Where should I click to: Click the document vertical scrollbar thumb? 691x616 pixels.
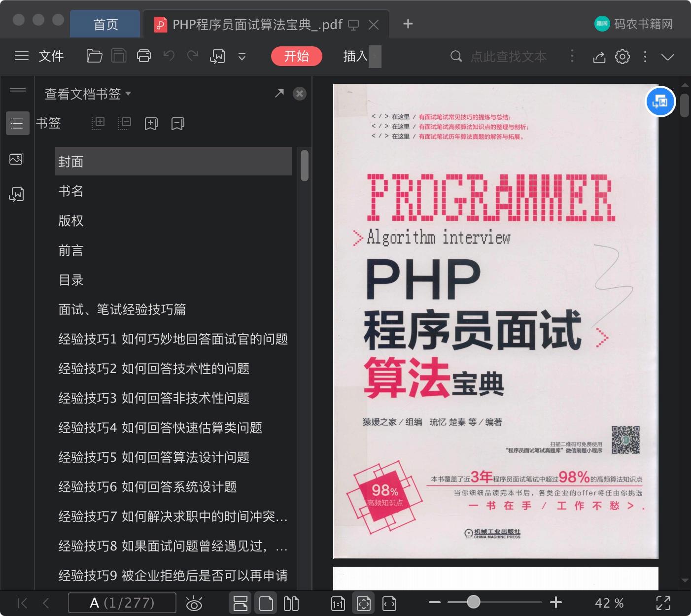click(x=685, y=105)
